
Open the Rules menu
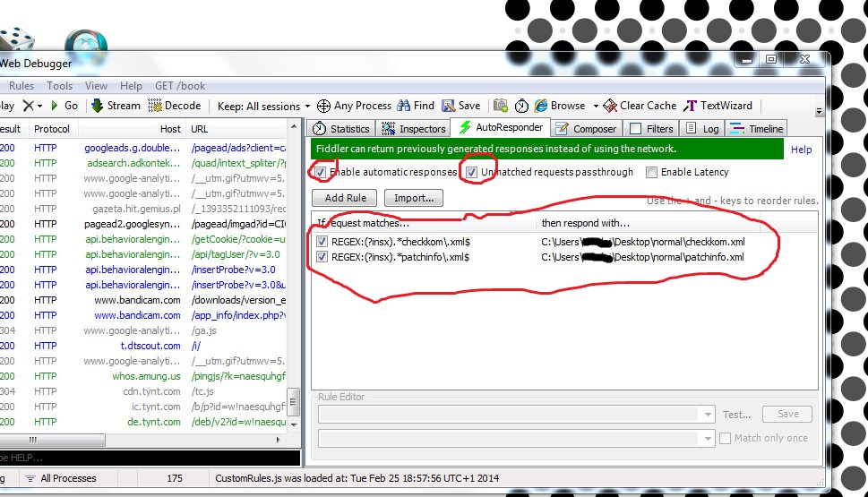[x=21, y=86]
